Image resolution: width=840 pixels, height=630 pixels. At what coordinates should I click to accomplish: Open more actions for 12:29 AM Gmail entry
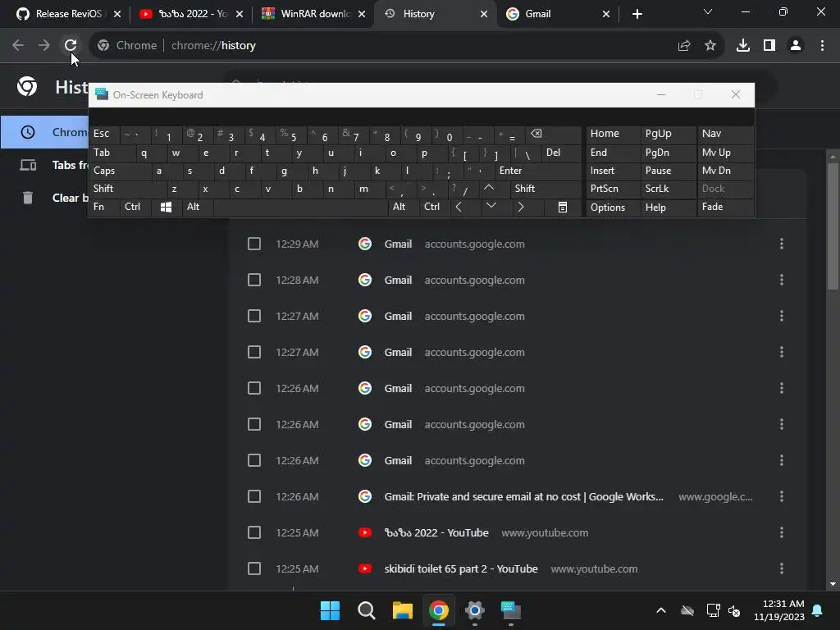(x=782, y=244)
